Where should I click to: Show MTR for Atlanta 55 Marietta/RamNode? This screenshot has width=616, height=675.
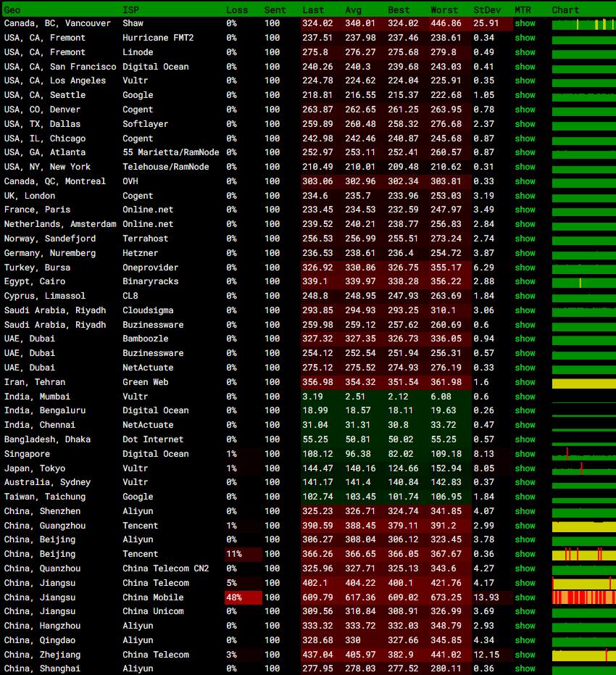(525, 152)
